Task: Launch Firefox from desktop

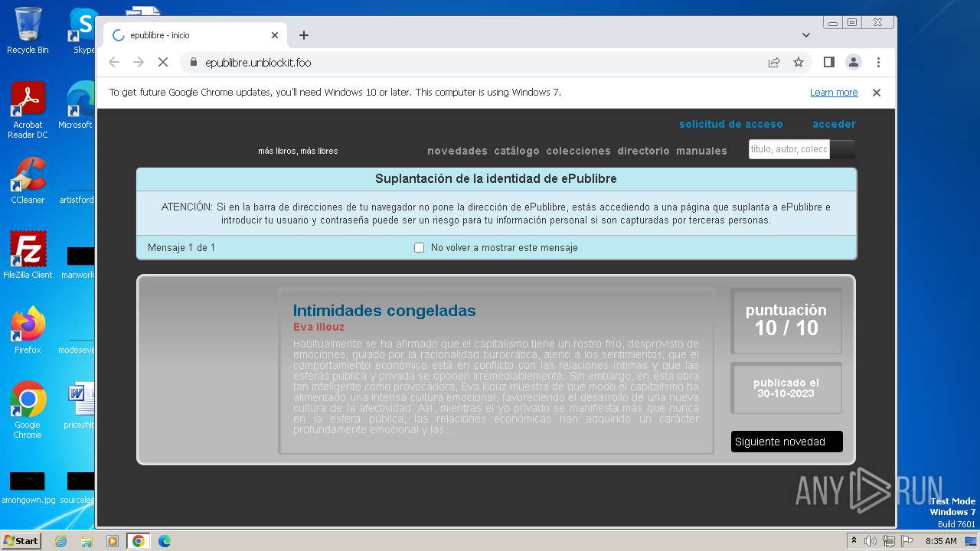Action: point(28,331)
